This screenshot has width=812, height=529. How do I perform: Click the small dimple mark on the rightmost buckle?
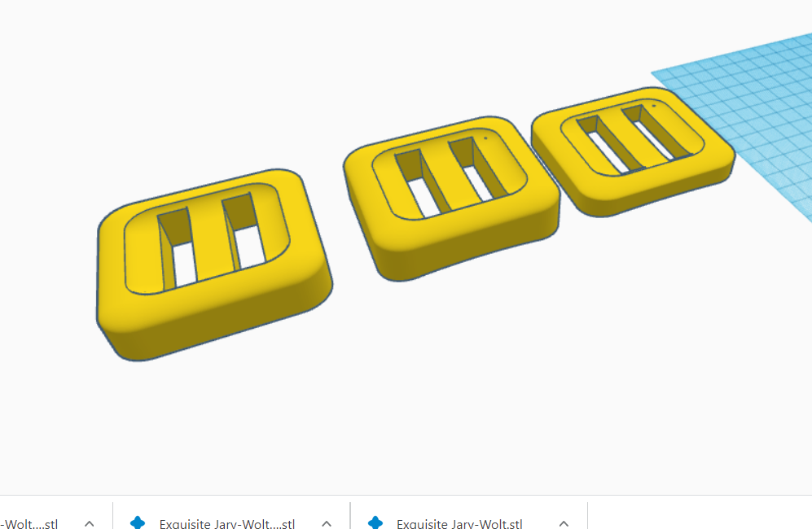[653, 106]
